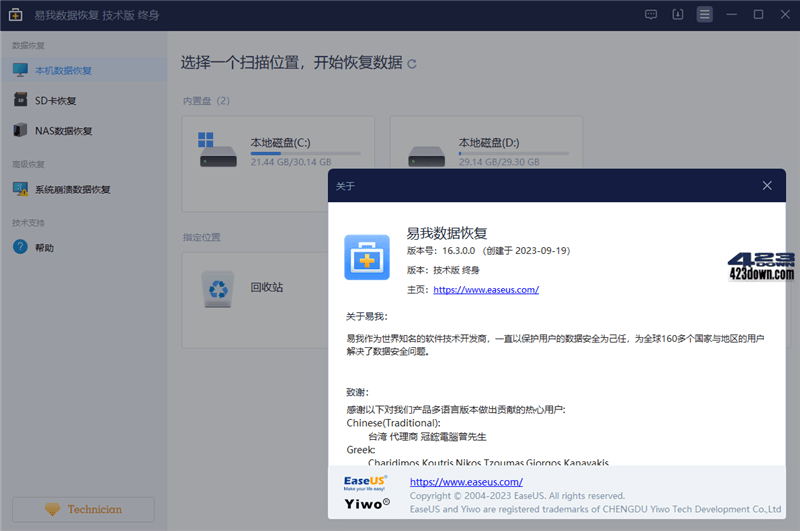Select 本机数据恢复 in the sidebar
Image resolution: width=800 pixels, height=531 pixels.
click(x=84, y=70)
